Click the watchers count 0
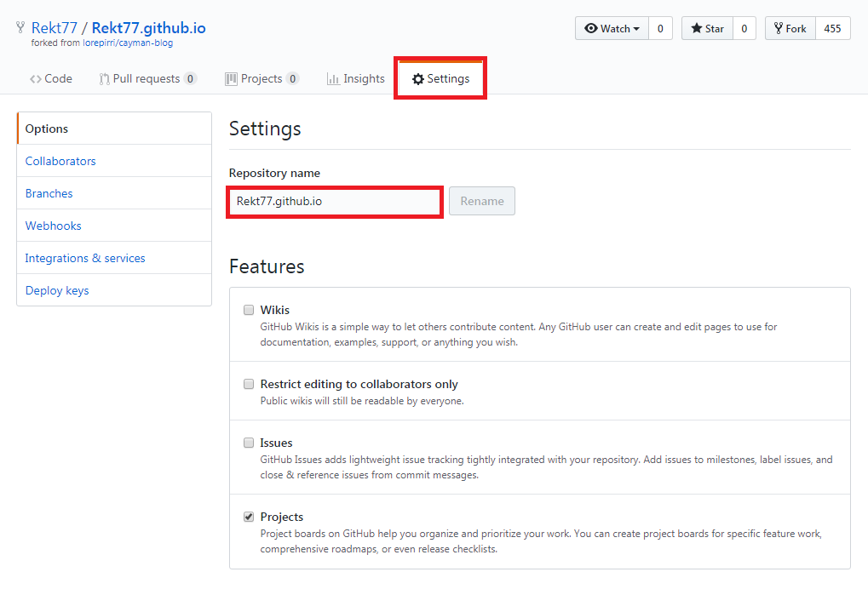 (x=660, y=28)
